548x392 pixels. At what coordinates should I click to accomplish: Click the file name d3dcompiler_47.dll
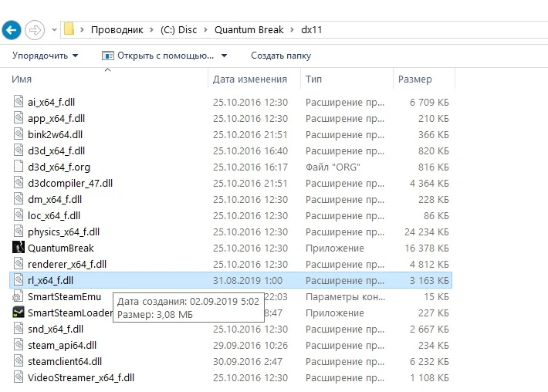click(70, 184)
